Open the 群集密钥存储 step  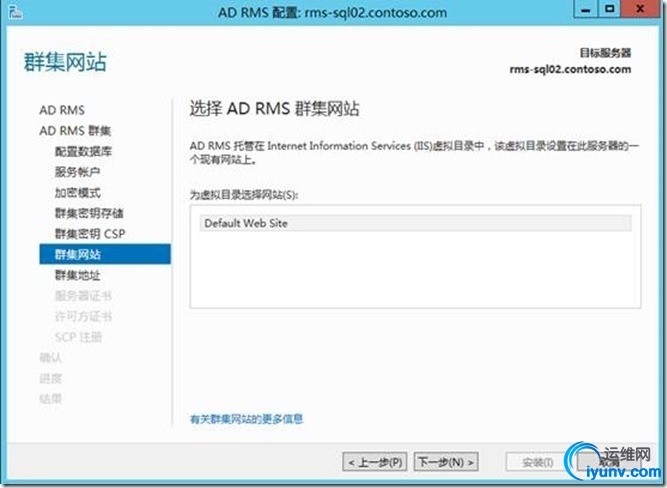pos(89,213)
